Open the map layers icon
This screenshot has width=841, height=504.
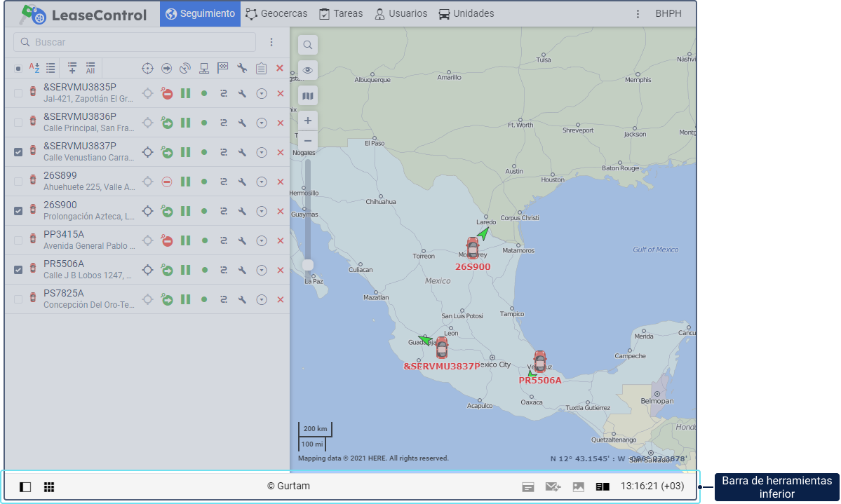[308, 95]
